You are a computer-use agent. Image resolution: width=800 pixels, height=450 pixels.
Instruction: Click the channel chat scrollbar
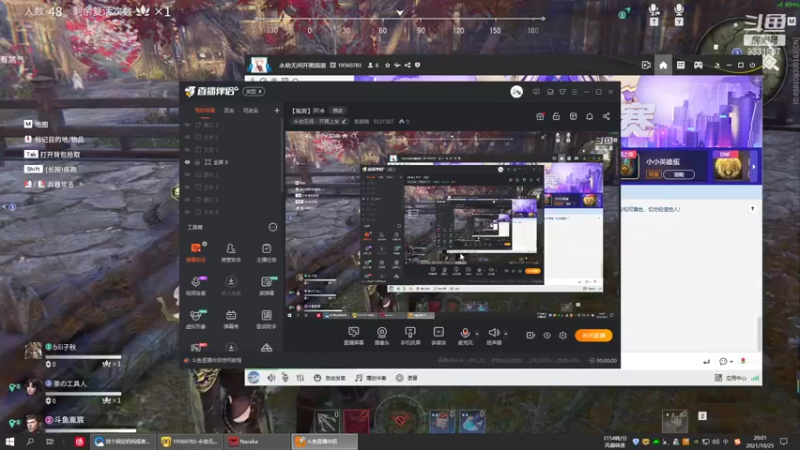(759, 334)
